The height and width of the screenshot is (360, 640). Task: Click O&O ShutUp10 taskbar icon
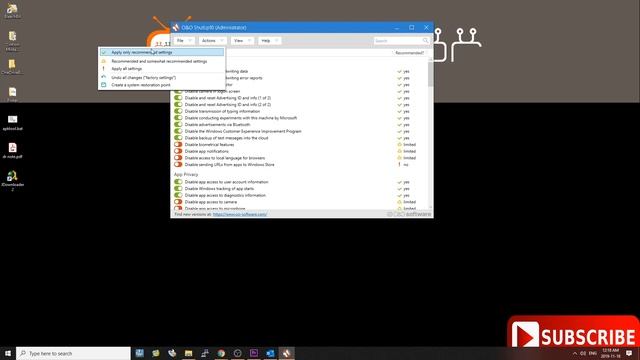(287, 353)
